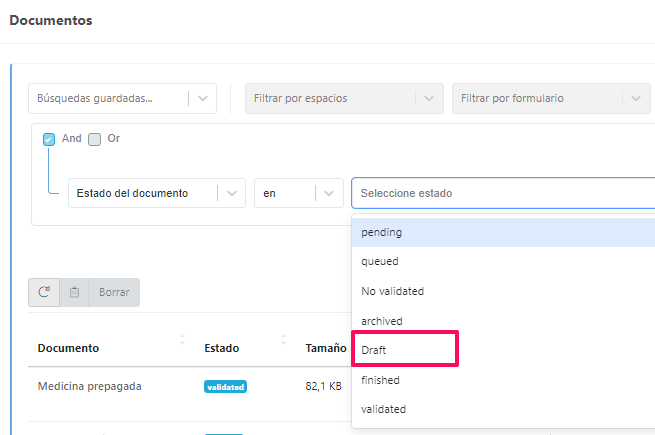This screenshot has width=655, height=435.
Task: Click the validated status badge
Action: (225, 386)
